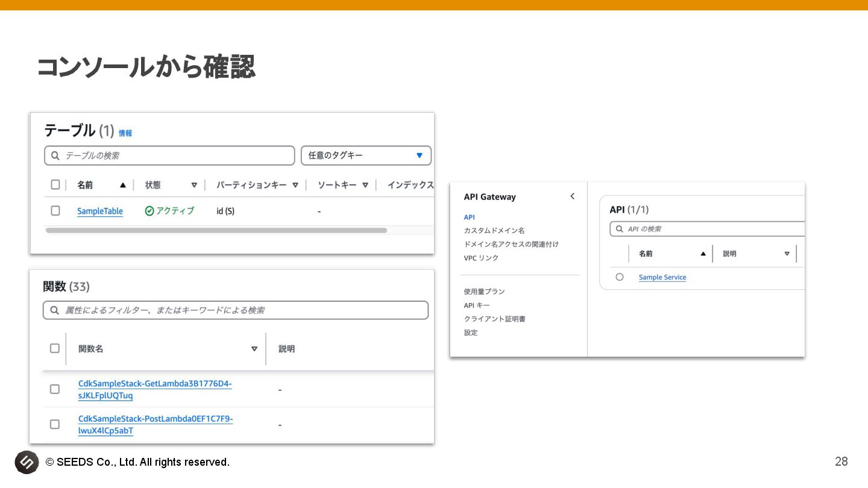Screen dimensions: 868x488
Task: Select the Sample Service radio button
Action: 620,277
